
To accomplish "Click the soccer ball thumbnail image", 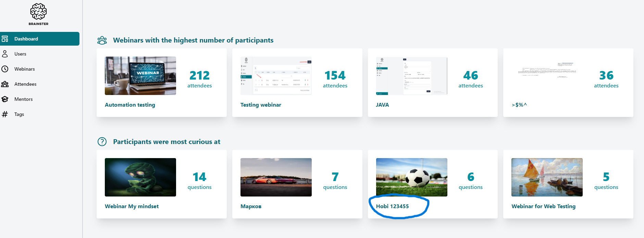I will [411, 177].
